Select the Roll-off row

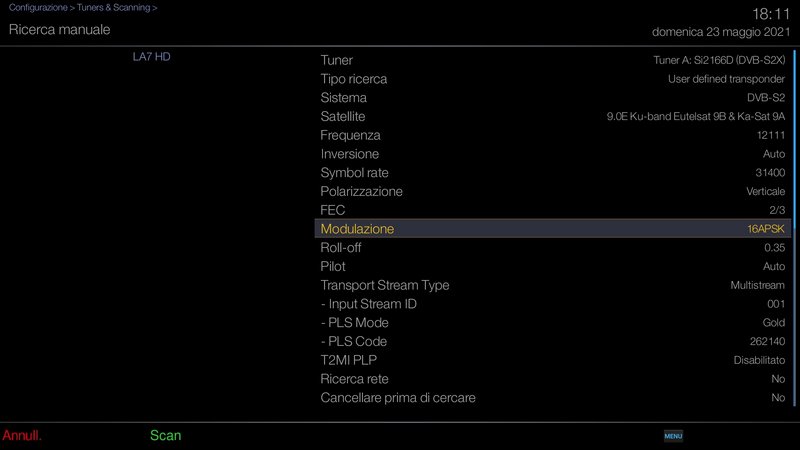click(x=553, y=247)
